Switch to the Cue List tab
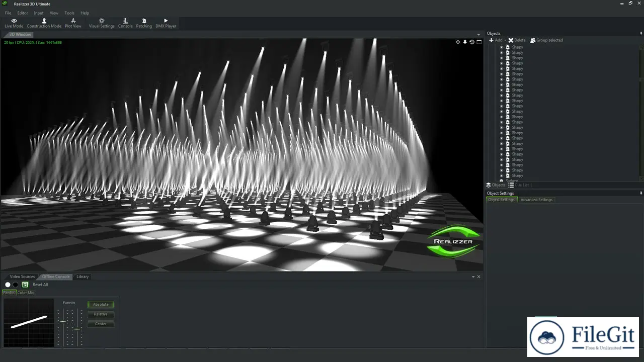The width and height of the screenshot is (644, 362). 519,185
